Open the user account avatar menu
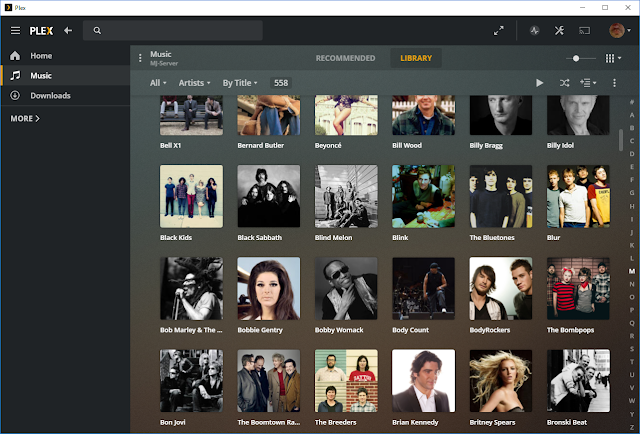The height and width of the screenshot is (434, 640). point(620,31)
